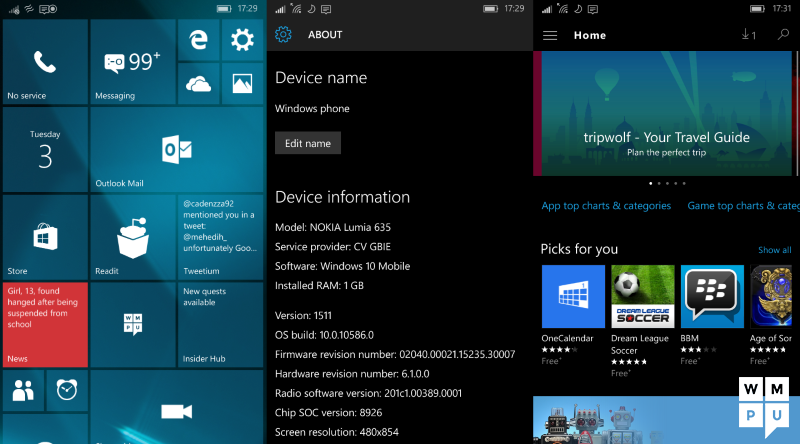Click the Version: 1511 line
The height and width of the screenshot is (444, 800).
(303, 315)
